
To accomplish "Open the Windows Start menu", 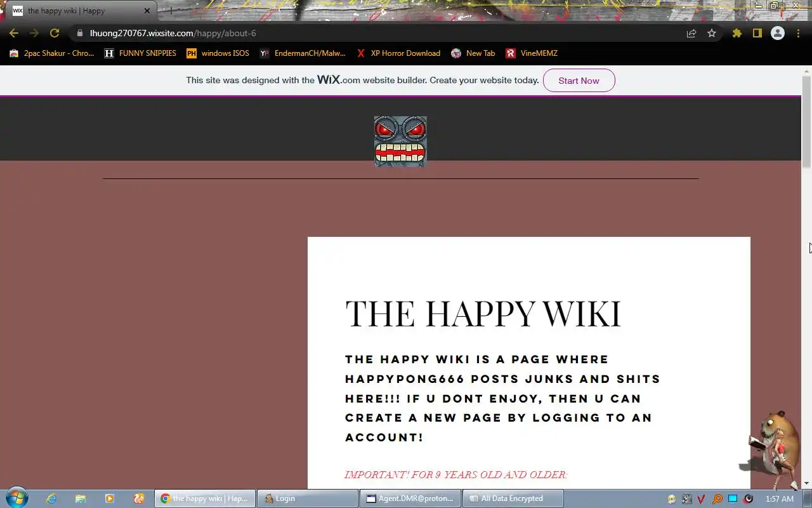I will 17,498.
